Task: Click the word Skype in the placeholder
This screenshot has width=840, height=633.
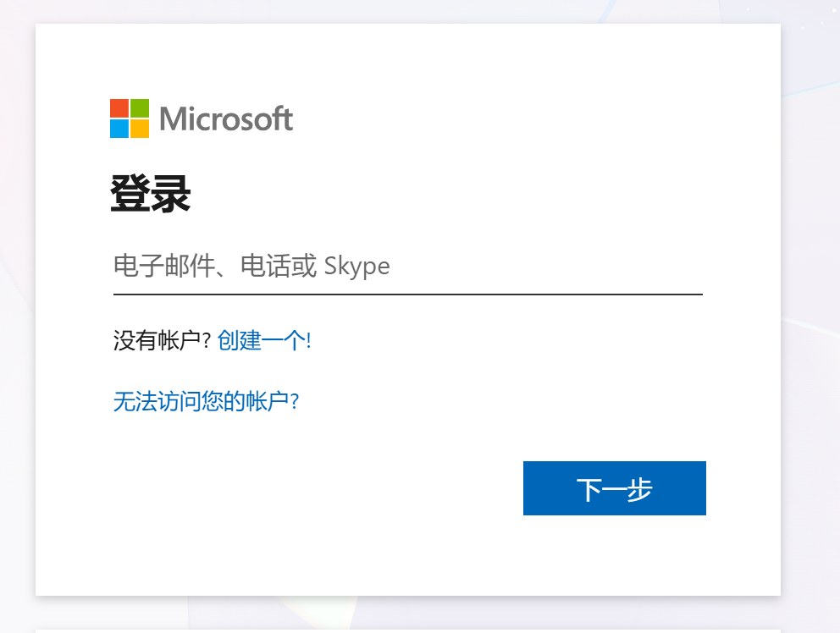Action: click(x=356, y=267)
